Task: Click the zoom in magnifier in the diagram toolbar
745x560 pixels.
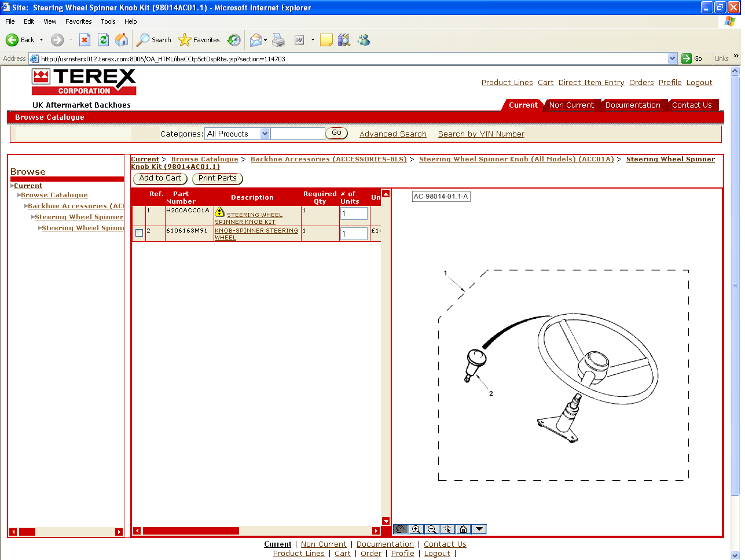Action: point(416,529)
